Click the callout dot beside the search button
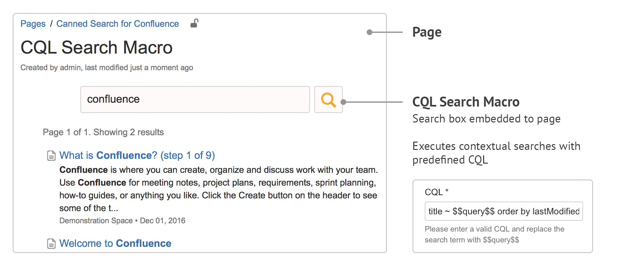The image size is (644, 266). pos(343,101)
